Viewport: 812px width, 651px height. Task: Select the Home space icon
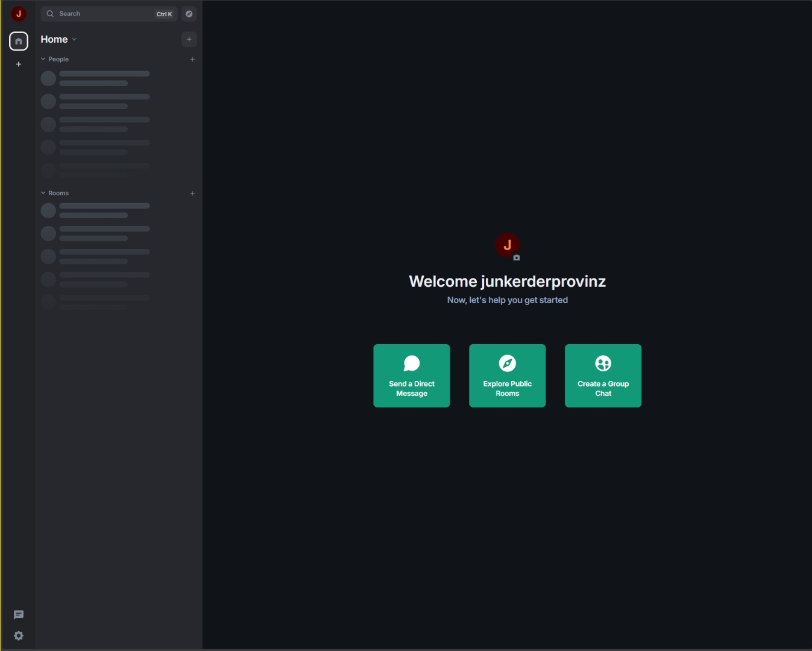[19, 41]
